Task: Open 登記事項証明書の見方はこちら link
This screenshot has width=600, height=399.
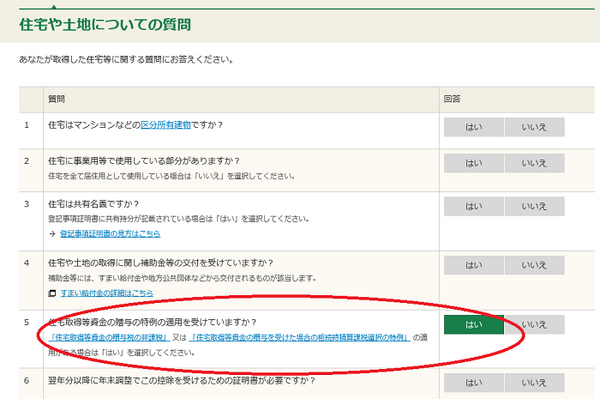Action: coord(110,234)
